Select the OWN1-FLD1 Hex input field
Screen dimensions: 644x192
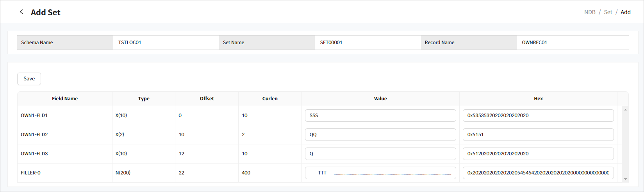click(x=538, y=116)
